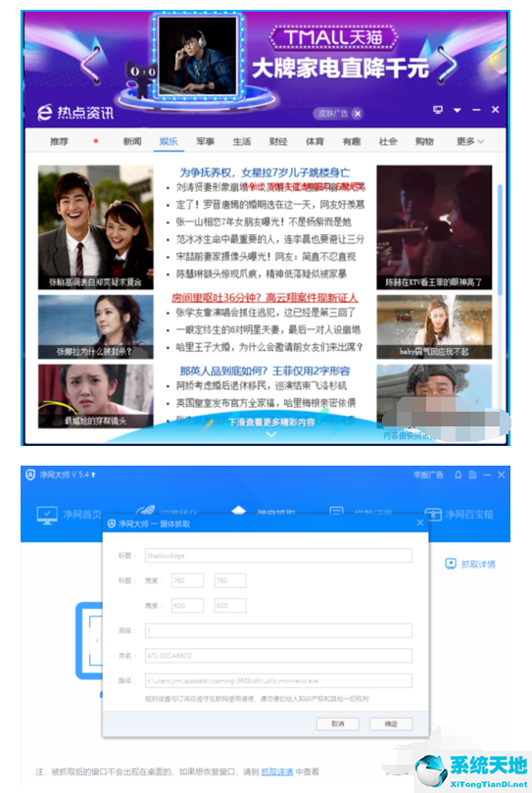532x793 pixels.
Task: Open thumbnail 张娜拉为什么被封杀
Action: point(96,326)
